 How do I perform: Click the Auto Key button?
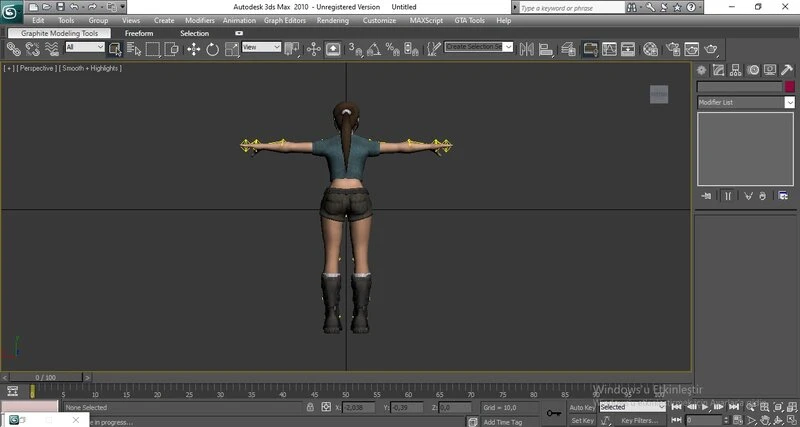tap(582, 407)
